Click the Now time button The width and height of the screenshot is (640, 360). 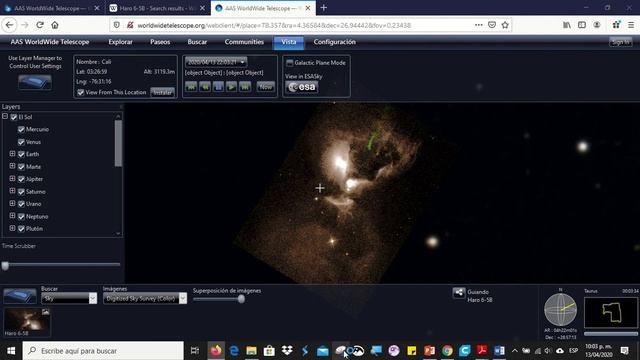[x=266, y=87]
